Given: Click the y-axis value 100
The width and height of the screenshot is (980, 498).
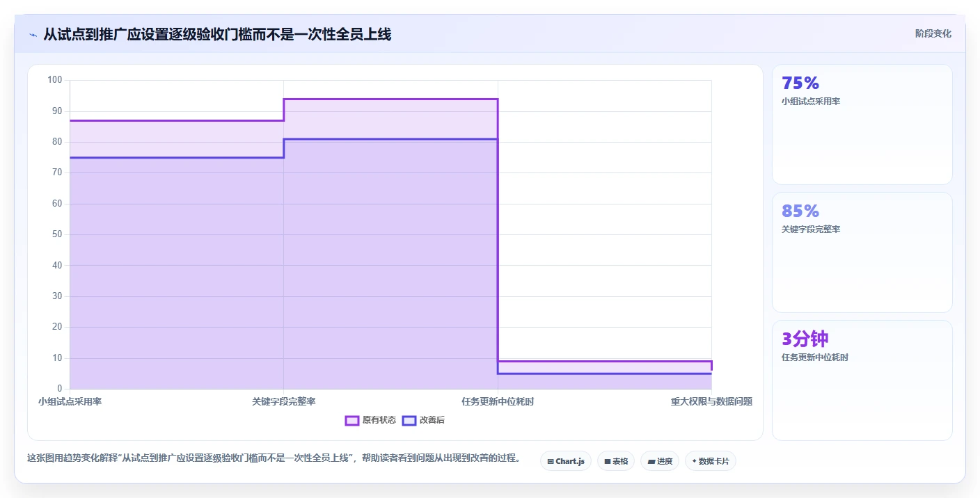Looking at the screenshot, I should pyautogui.click(x=55, y=80).
